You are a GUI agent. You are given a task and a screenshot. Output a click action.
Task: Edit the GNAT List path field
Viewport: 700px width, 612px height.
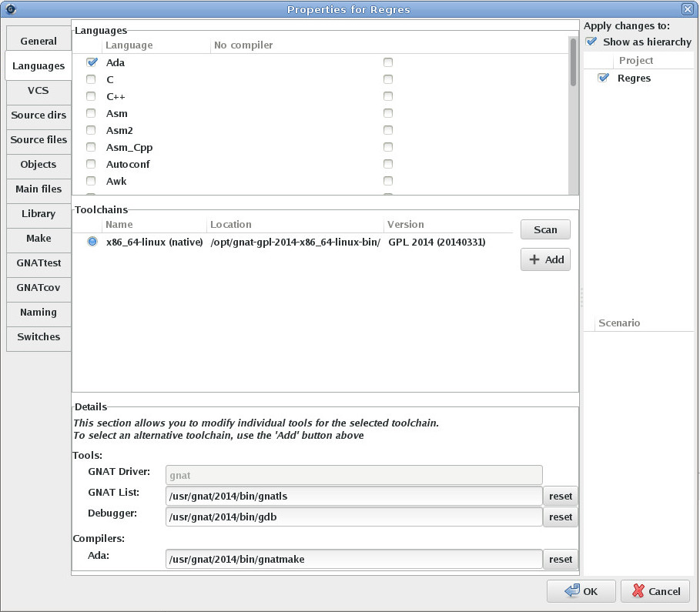click(354, 496)
